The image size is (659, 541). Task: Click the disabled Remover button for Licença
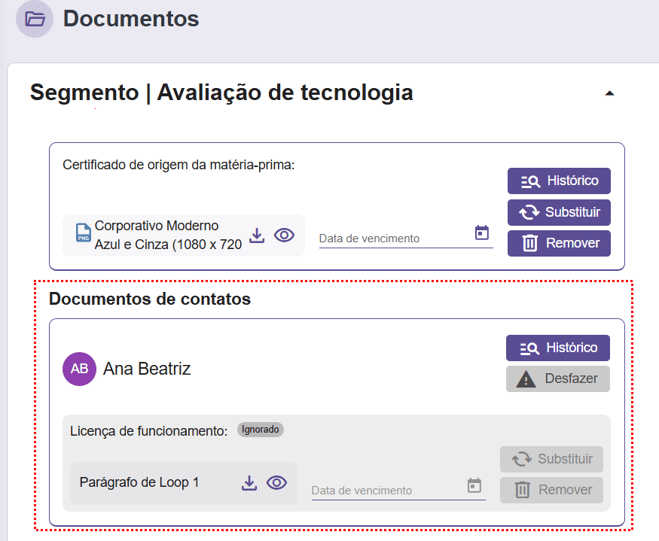point(552,490)
